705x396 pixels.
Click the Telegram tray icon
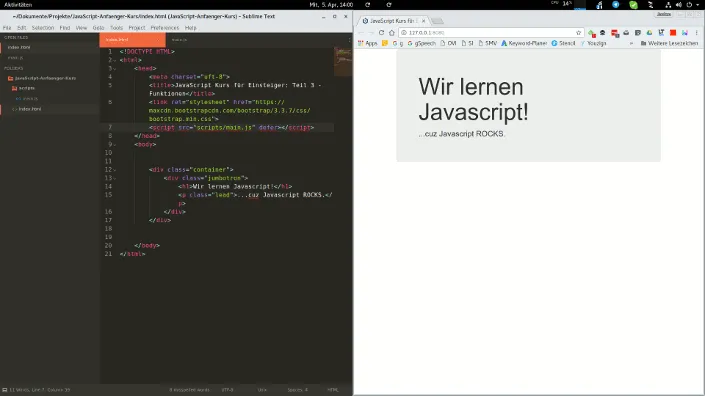[x=616, y=4]
